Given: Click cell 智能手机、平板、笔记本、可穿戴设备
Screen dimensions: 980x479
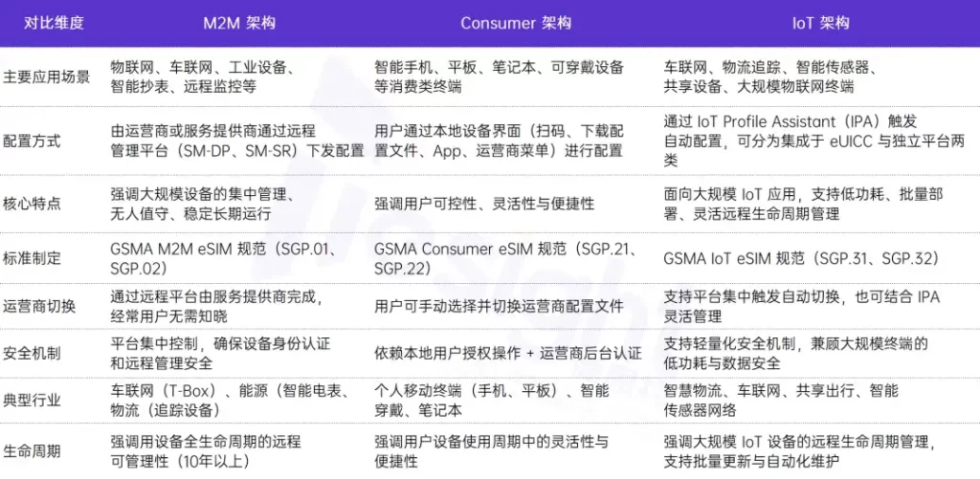Looking at the screenshot, I should [x=499, y=77].
